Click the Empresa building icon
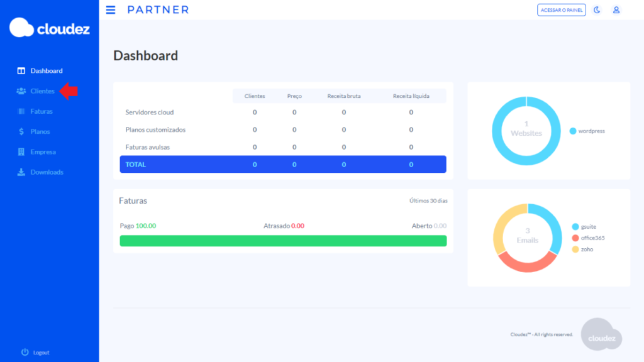This screenshot has width=644, height=362. pyautogui.click(x=21, y=151)
